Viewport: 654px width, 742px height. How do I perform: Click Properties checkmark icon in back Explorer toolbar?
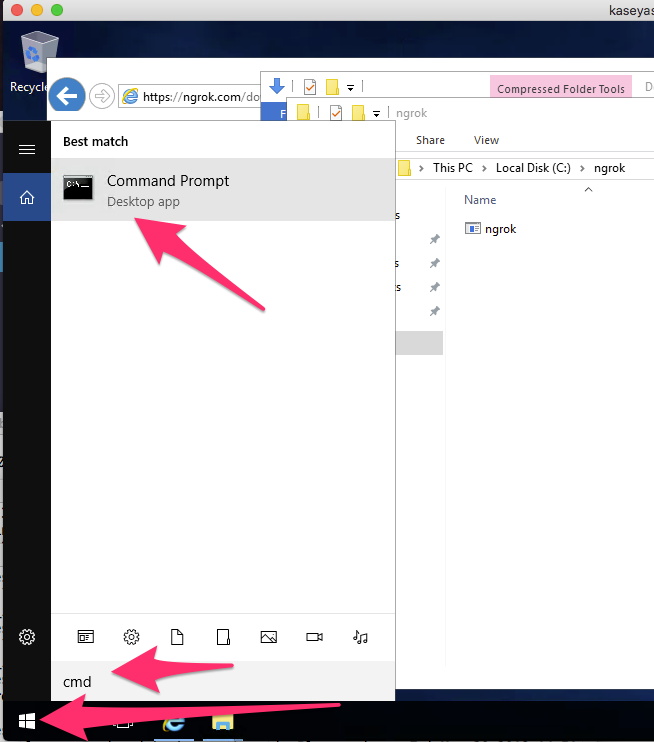[310, 87]
